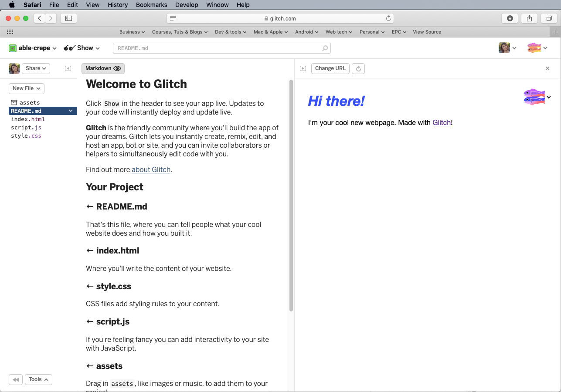The height and width of the screenshot is (392, 561).
Task: Click the glitch.com address bar
Action: click(280, 18)
